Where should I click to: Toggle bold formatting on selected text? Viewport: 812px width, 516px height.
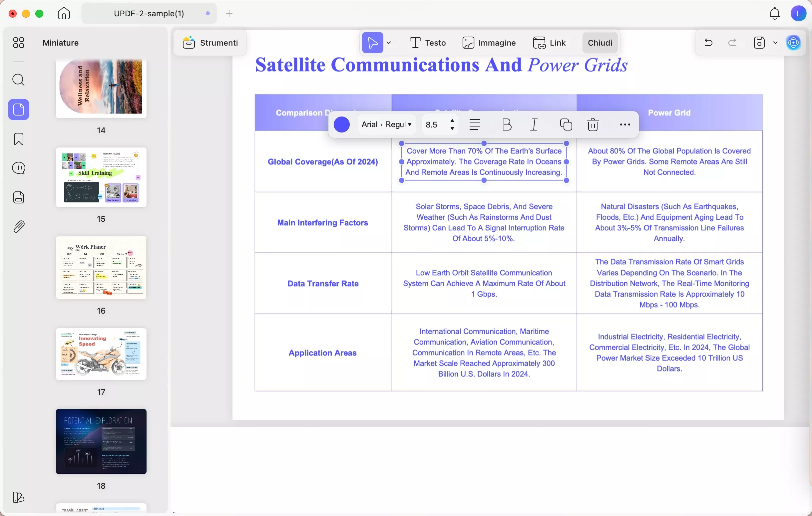(x=507, y=125)
